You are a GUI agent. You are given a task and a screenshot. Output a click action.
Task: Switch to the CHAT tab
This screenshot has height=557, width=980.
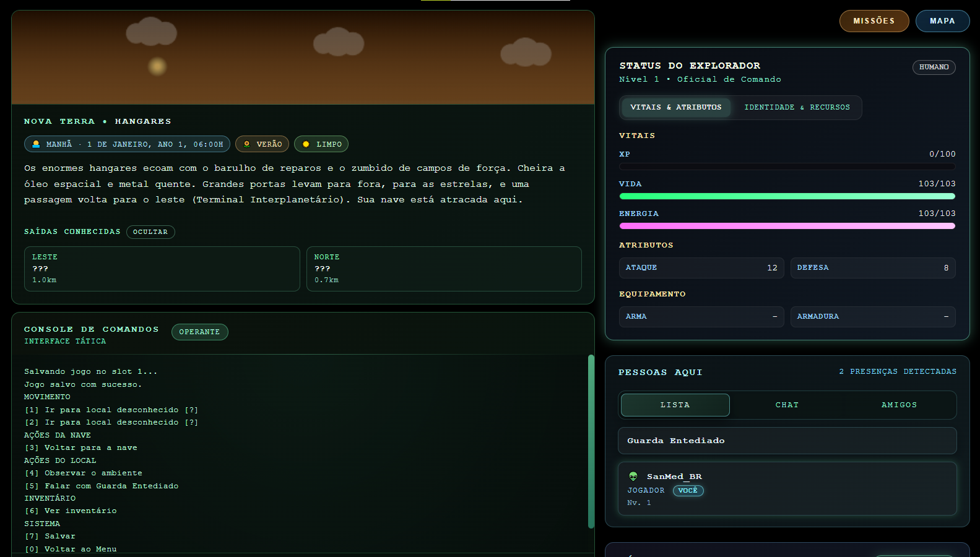(x=787, y=405)
